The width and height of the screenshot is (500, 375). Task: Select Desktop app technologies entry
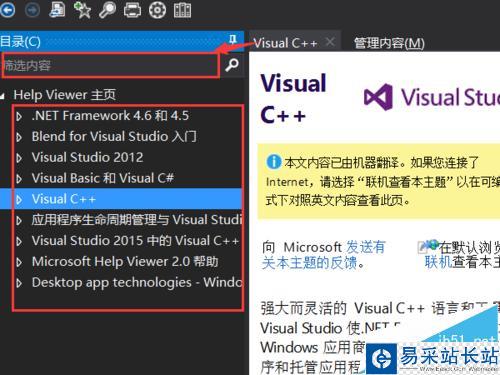click(x=137, y=283)
